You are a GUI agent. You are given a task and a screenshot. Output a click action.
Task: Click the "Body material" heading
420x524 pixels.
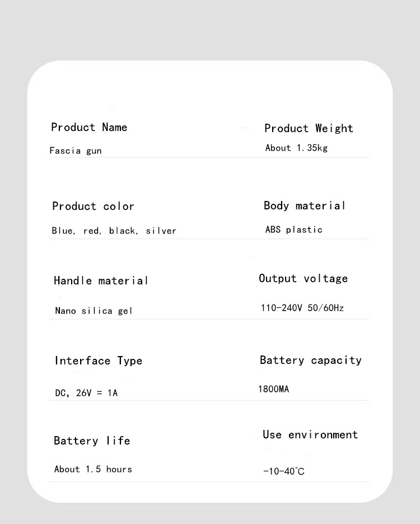point(304,206)
